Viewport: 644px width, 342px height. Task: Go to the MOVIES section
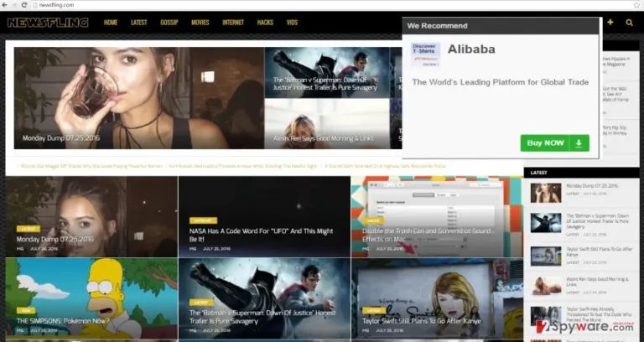point(200,23)
